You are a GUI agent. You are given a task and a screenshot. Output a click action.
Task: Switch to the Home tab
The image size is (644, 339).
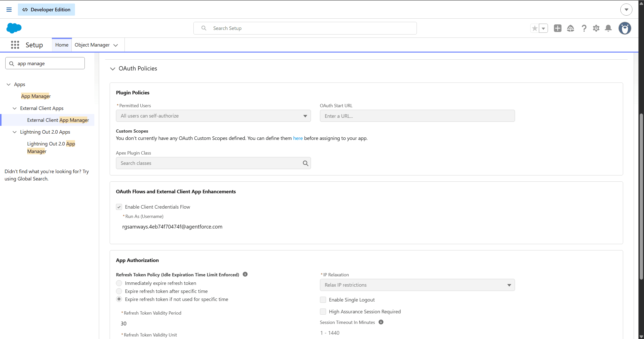(62, 45)
